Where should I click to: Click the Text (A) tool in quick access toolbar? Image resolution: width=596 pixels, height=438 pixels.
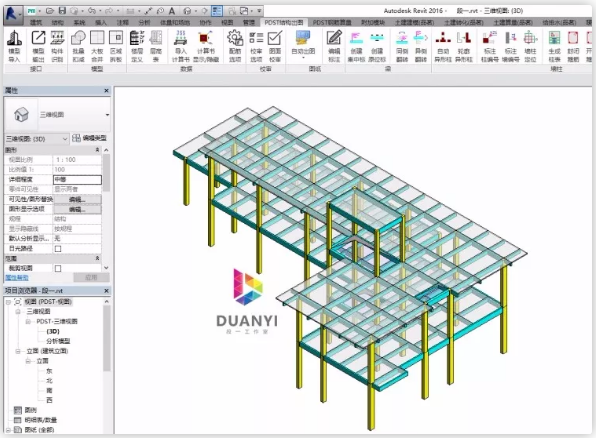(x=172, y=11)
